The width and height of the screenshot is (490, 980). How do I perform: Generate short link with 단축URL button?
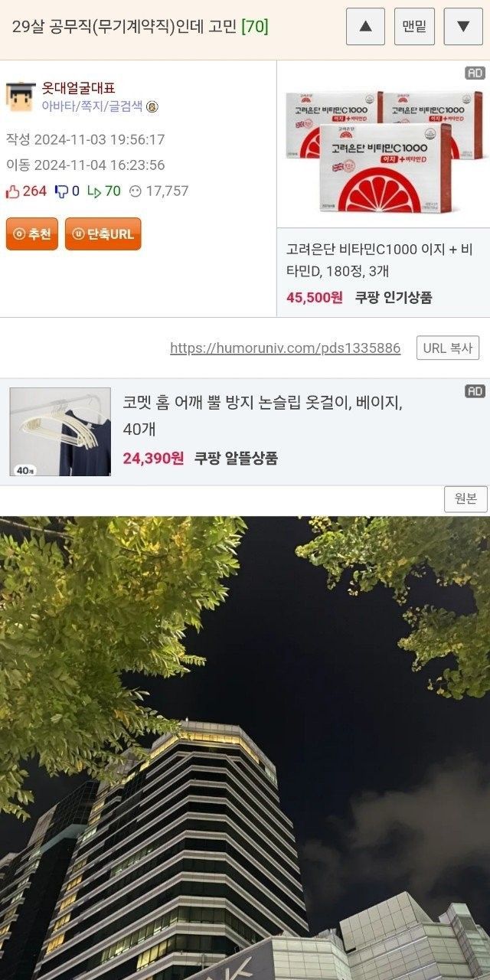(x=103, y=234)
